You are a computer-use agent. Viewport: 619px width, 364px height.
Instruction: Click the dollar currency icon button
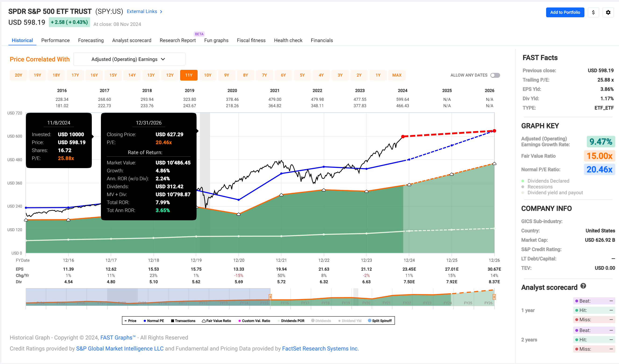point(593,12)
